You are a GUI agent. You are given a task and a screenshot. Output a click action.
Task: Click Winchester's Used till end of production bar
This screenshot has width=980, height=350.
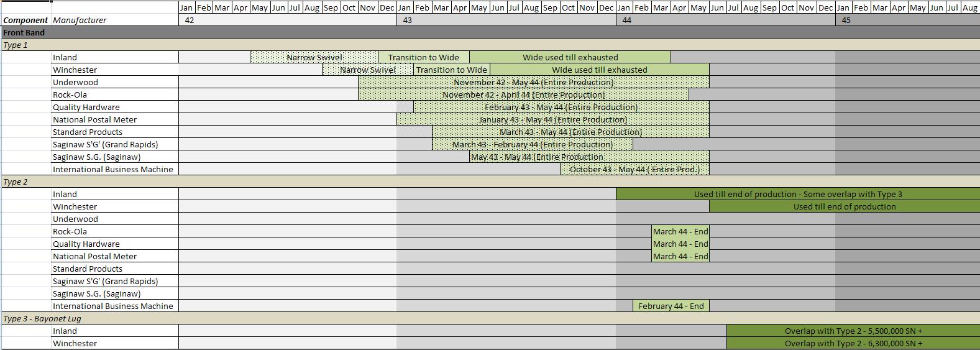(845, 206)
